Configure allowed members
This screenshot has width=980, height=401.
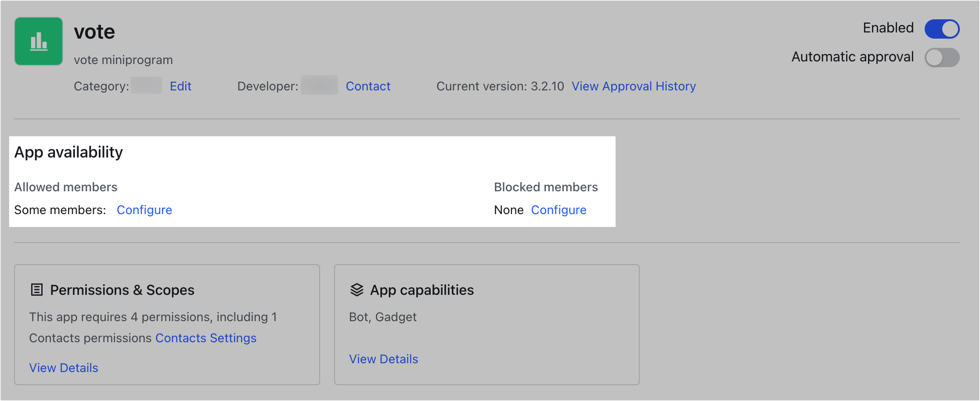(144, 210)
